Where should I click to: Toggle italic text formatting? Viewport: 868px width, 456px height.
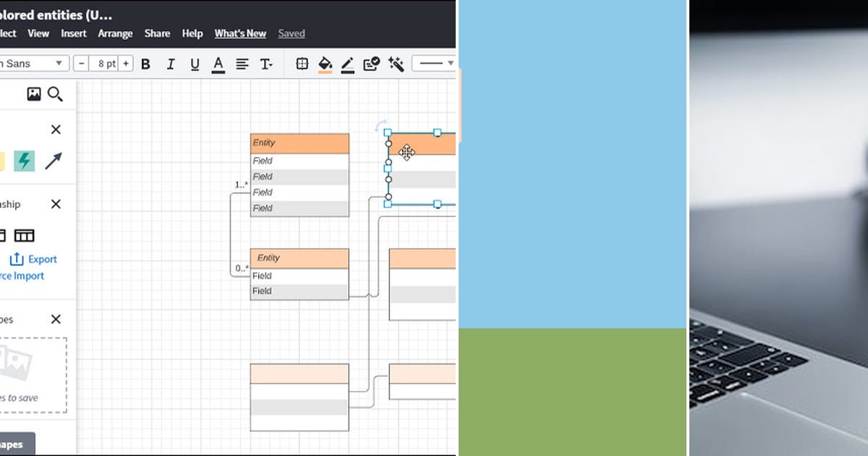click(171, 64)
